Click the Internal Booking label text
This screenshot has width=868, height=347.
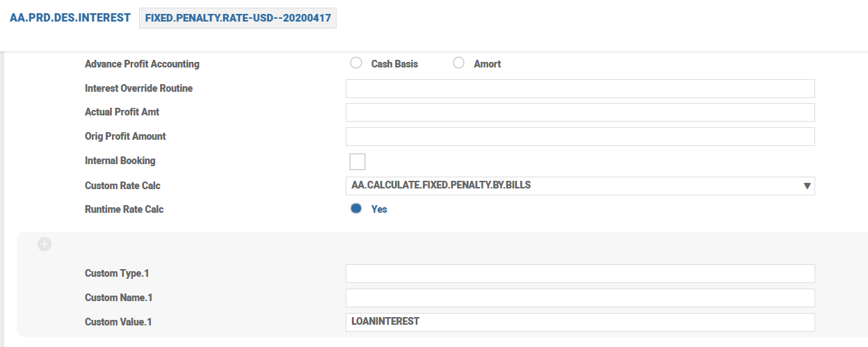(x=120, y=161)
